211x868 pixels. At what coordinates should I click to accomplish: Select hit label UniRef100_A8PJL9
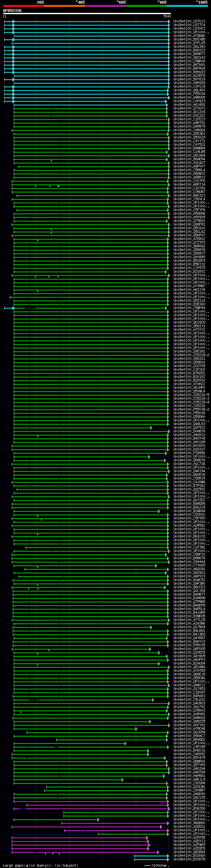[x=190, y=779]
